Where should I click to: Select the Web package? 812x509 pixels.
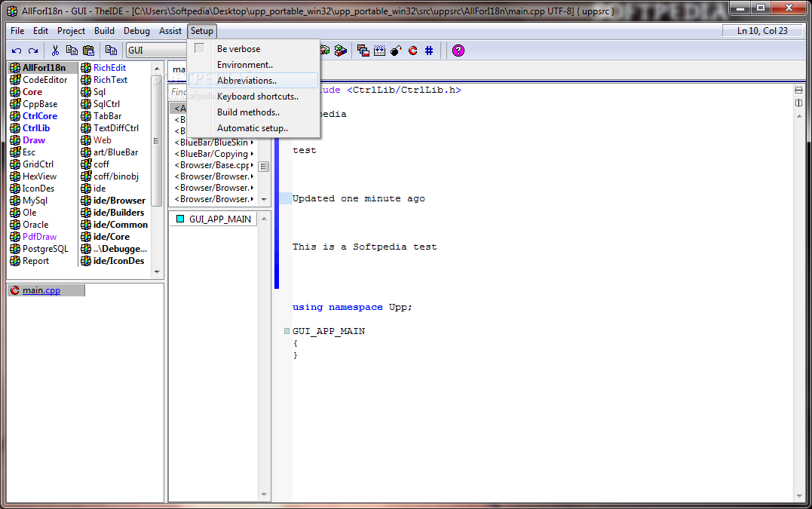pos(102,140)
